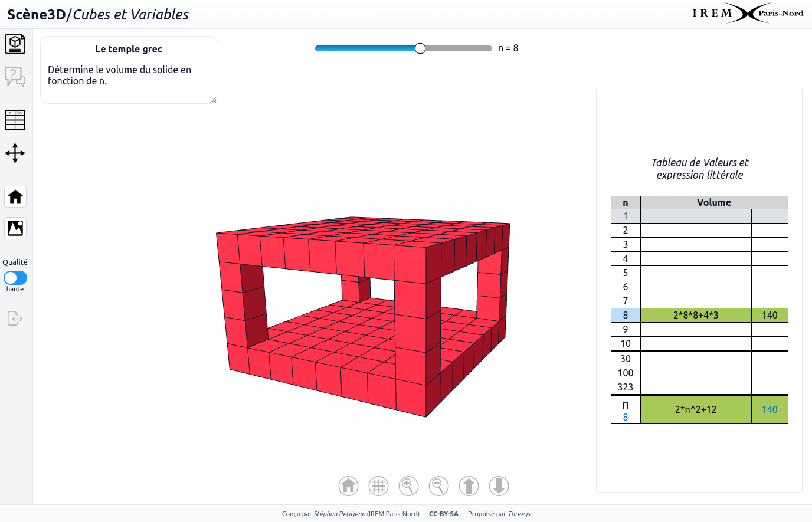Image resolution: width=812 pixels, height=522 pixels.
Task: Select the four-arrow move tool
Action: tap(15, 153)
